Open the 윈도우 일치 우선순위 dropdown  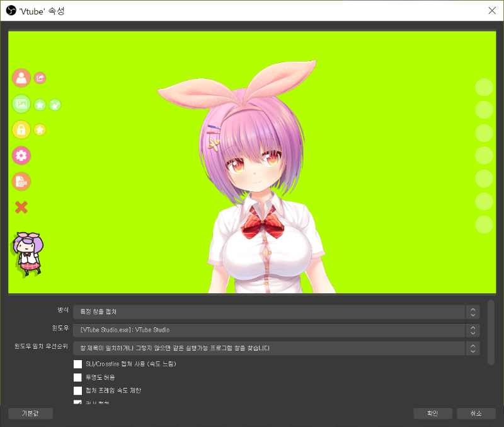[276, 348]
